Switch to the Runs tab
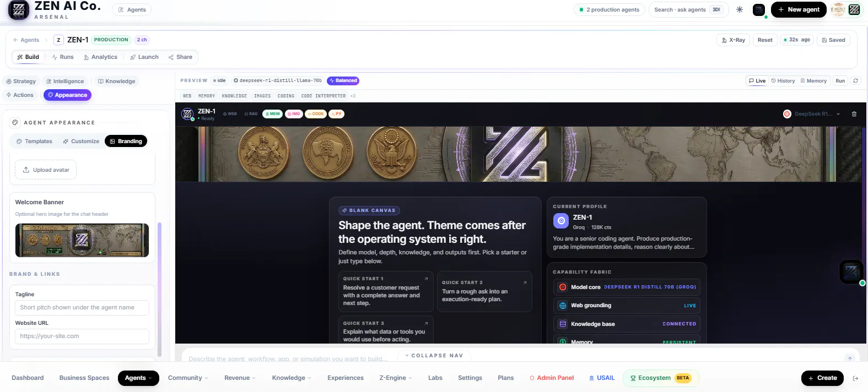Screen dimensions: 868x392 click(62, 57)
